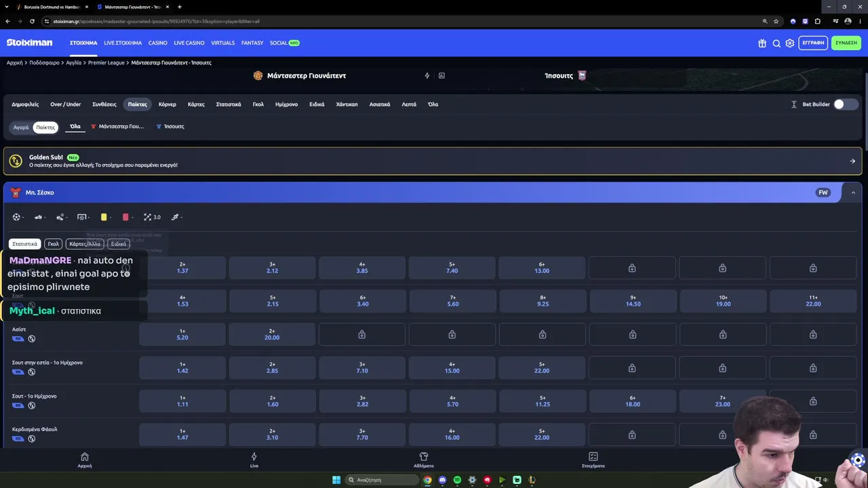
Task: Open Discord from the Windows taskbar
Action: [442, 480]
